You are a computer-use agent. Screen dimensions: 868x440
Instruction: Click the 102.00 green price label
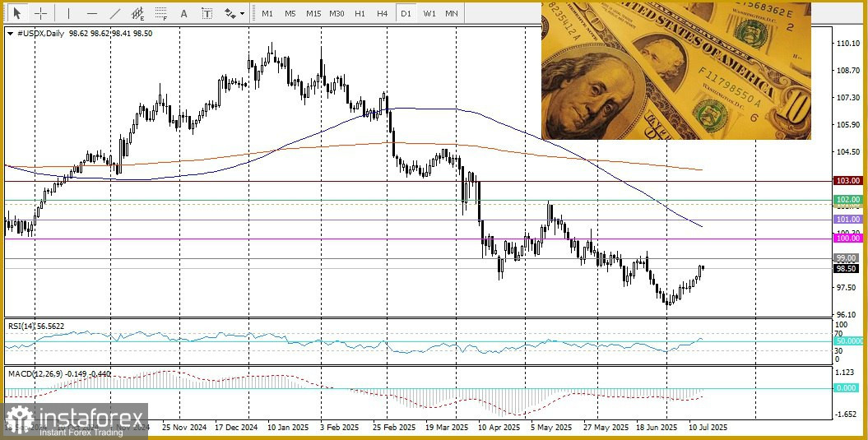[848, 199]
